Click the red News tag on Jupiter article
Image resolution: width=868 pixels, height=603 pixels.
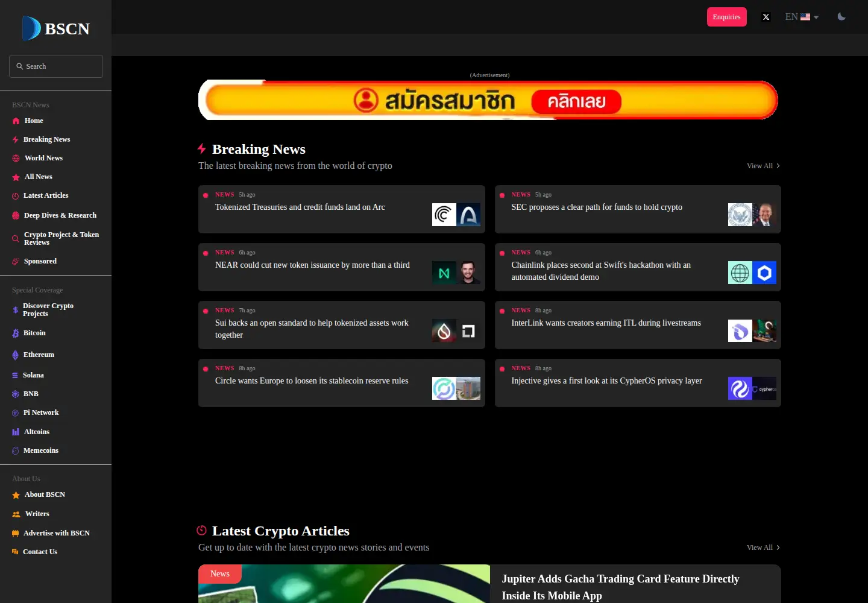pos(220,574)
